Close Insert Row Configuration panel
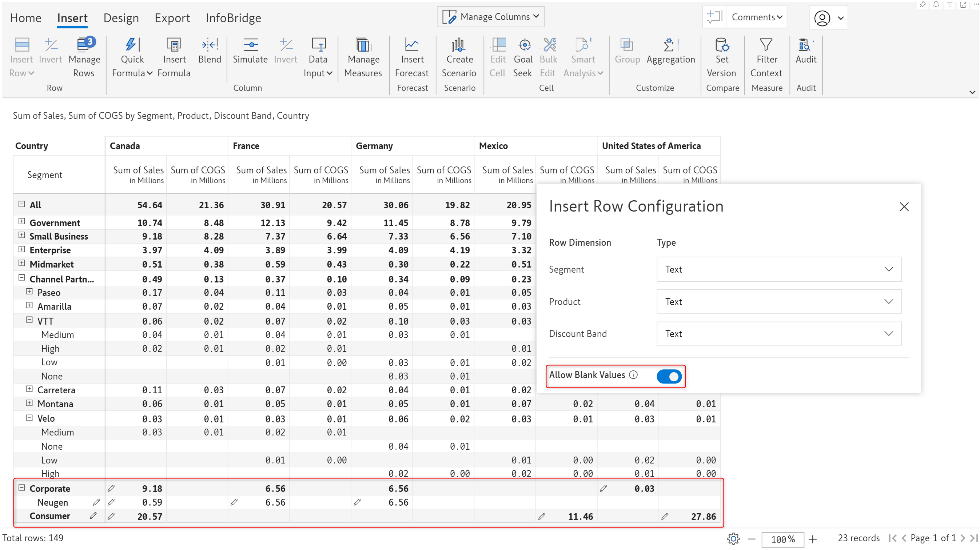The image size is (980, 550). 904,207
